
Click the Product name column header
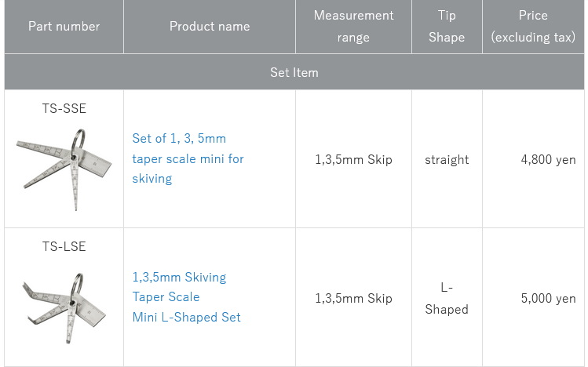210,27
